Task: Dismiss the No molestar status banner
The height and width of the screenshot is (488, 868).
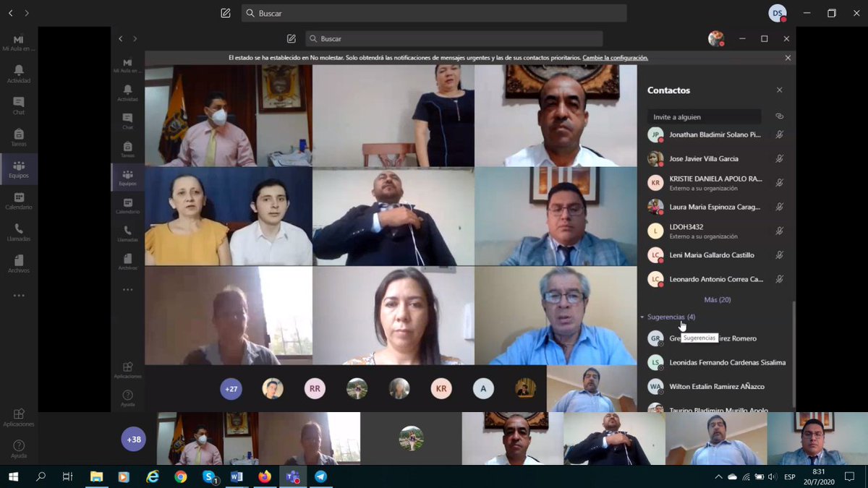Action: (788, 58)
